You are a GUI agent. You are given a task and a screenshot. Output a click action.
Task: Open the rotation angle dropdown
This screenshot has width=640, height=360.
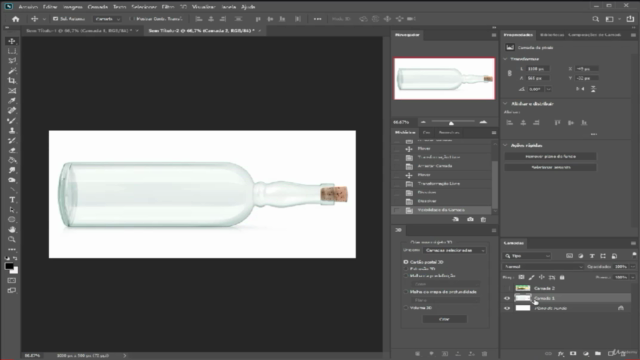coord(549,89)
